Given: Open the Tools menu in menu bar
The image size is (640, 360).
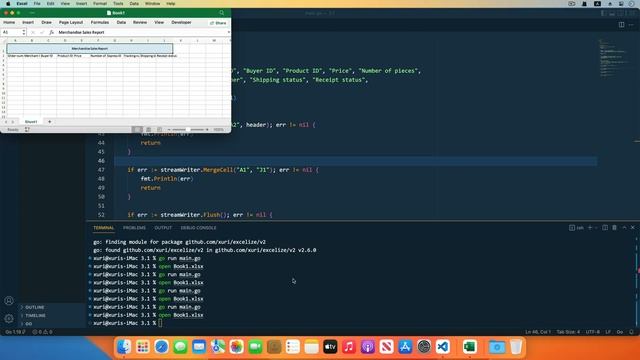Looking at the screenshot, I should click(x=118, y=4).
